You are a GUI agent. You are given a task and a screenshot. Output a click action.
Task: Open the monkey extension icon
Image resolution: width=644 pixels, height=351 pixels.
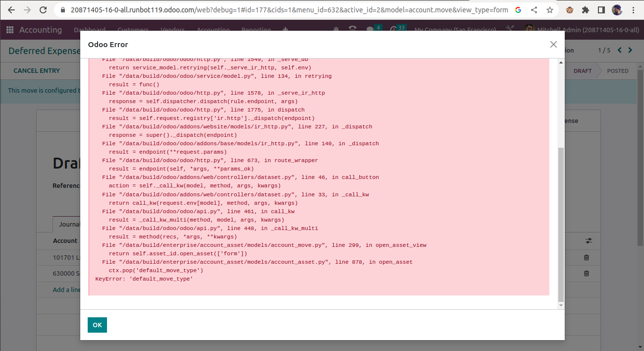click(571, 10)
